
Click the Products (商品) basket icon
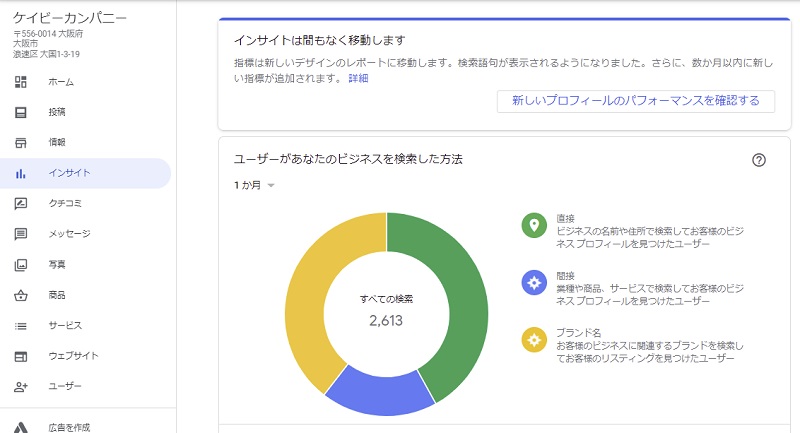point(20,295)
